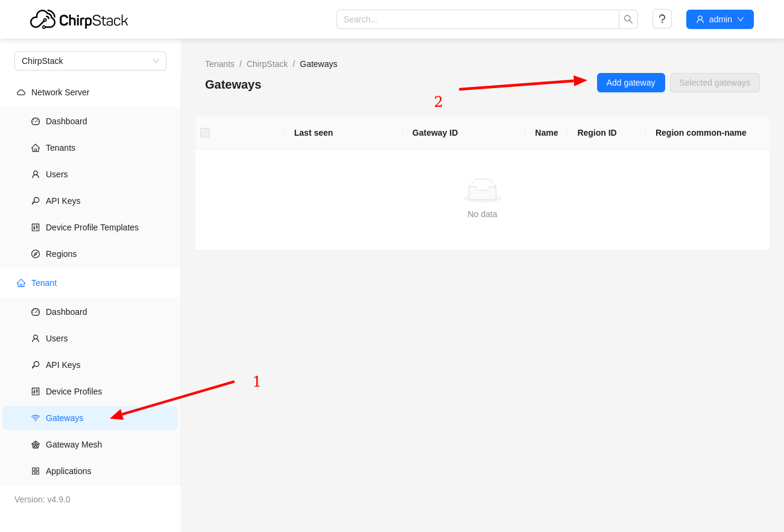Image resolution: width=784 pixels, height=532 pixels.
Task: Expand the admin user menu
Action: (x=719, y=19)
